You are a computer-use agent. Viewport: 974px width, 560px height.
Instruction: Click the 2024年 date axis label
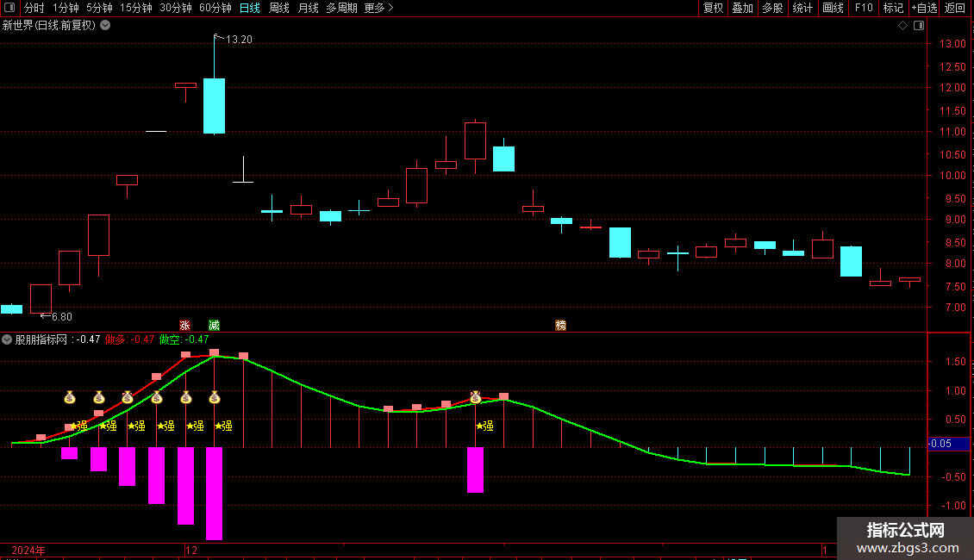click(x=28, y=551)
